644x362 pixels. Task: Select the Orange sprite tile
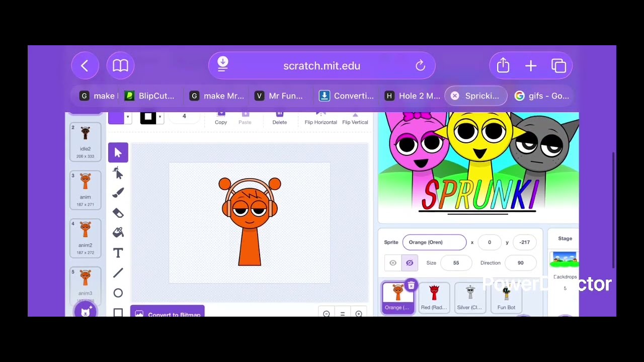point(397,298)
